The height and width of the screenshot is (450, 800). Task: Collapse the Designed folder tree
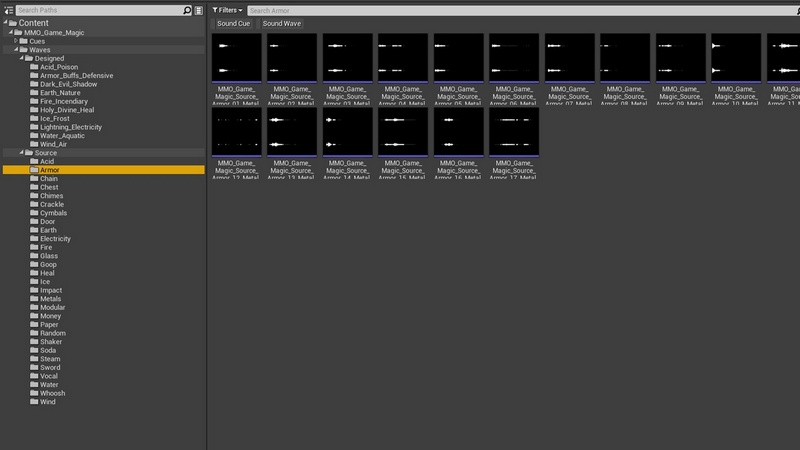[21, 58]
